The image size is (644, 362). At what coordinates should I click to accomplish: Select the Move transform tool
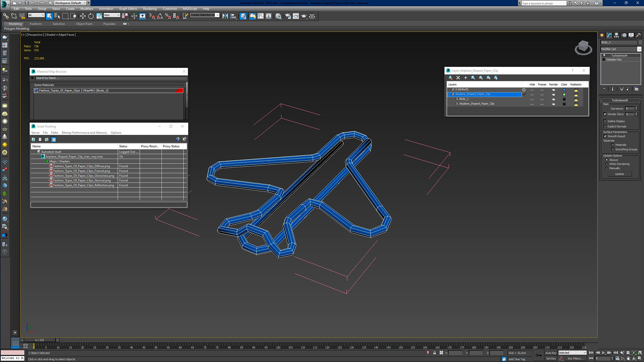point(83,16)
